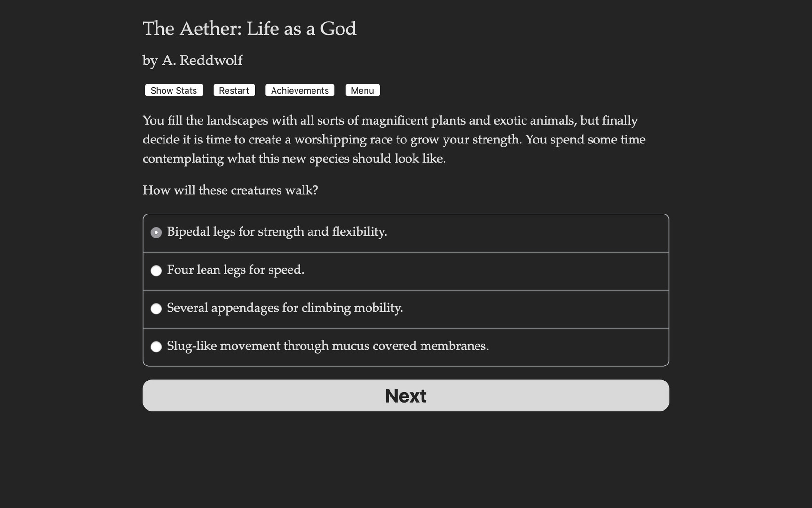This screenshot has width=812, height=508.
Task: Click the title The Aether: Life as a God
Action: pyautogui.click(x=250, y=29)
